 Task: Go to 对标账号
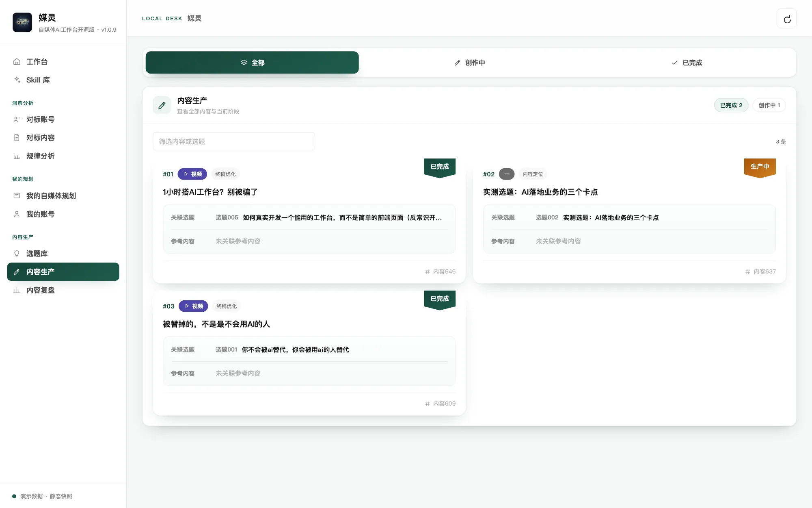tap(63, 119)
